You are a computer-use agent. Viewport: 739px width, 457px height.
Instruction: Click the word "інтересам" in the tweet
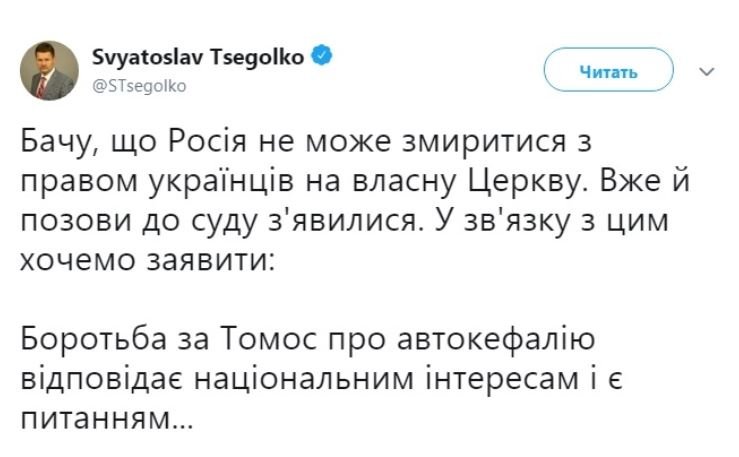538,379
